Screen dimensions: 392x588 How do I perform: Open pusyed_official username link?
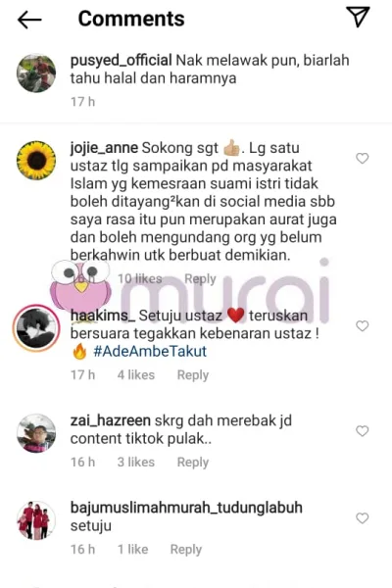click(121, 61)
